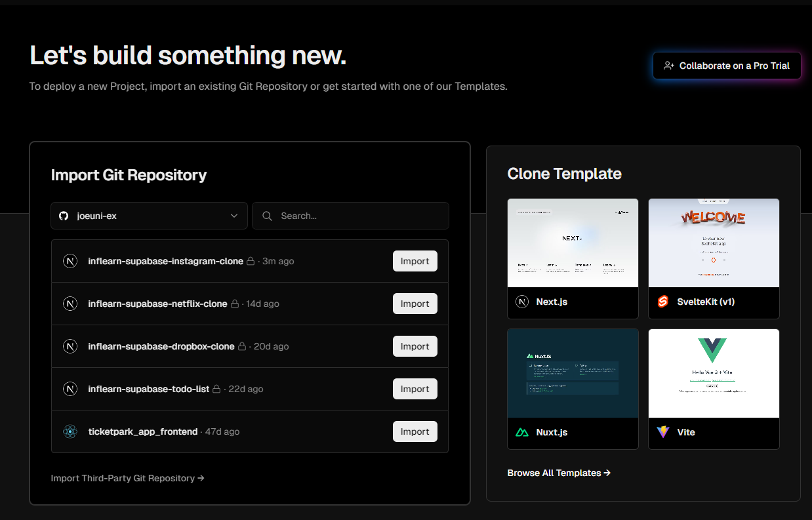Focus the repository Search field
The image size is (812, 520).
coord(350,216)
